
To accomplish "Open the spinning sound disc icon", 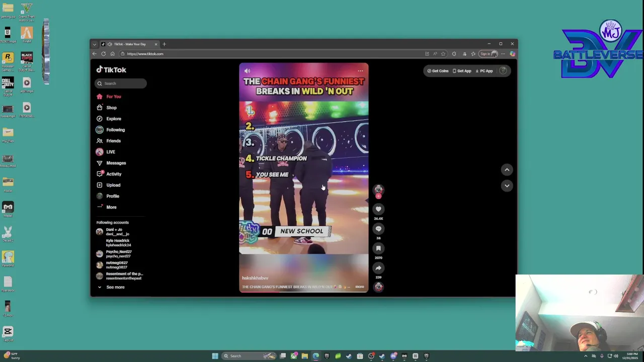I will tap(378, 287).
